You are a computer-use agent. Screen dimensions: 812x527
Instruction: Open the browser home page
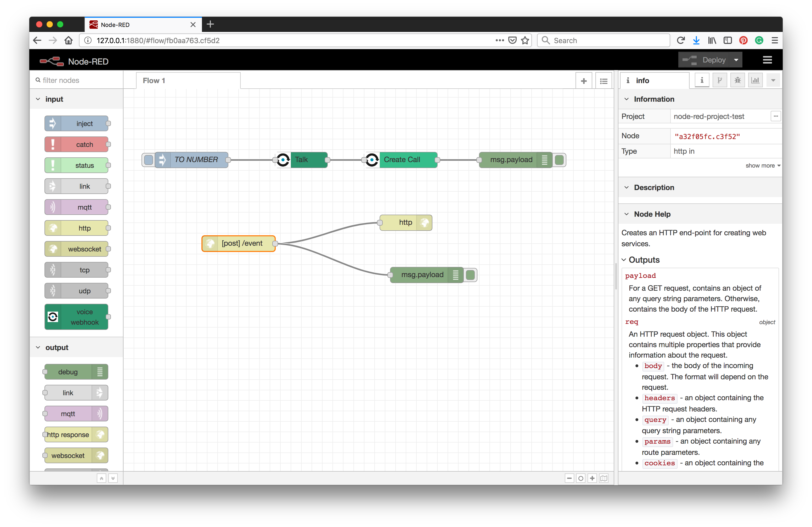(69, 41)
